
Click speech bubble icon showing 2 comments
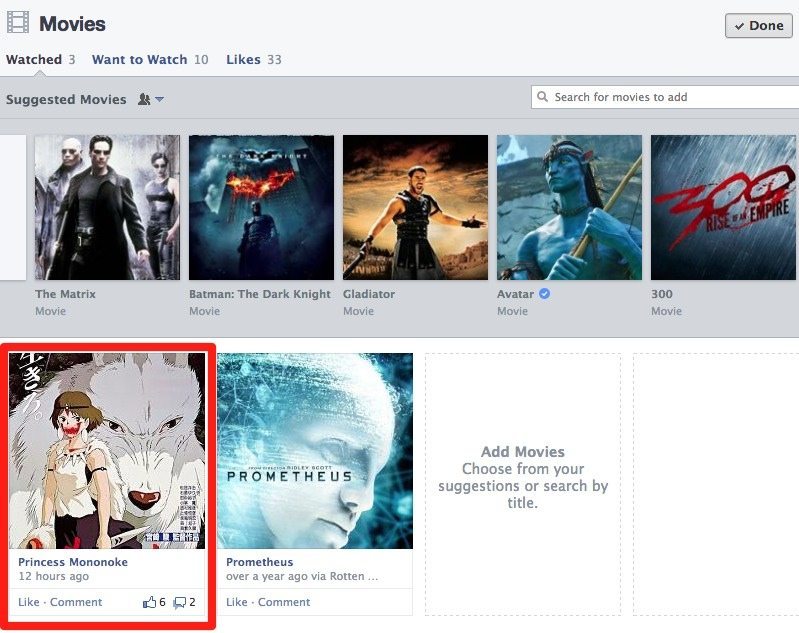coord(179,603)
